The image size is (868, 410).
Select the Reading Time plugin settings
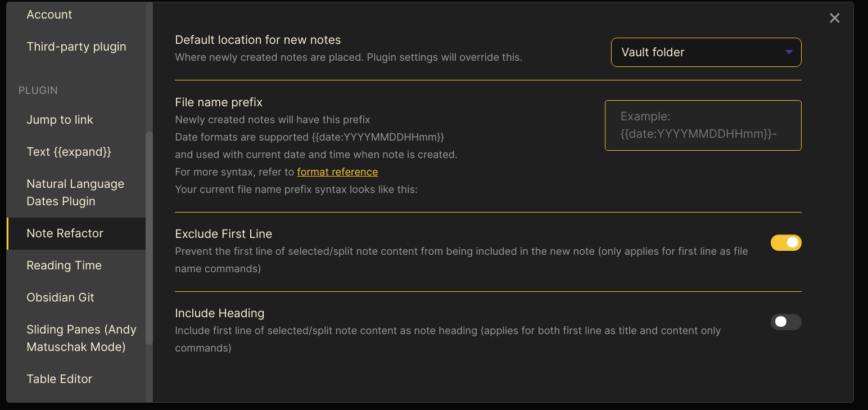coord(64,265)
